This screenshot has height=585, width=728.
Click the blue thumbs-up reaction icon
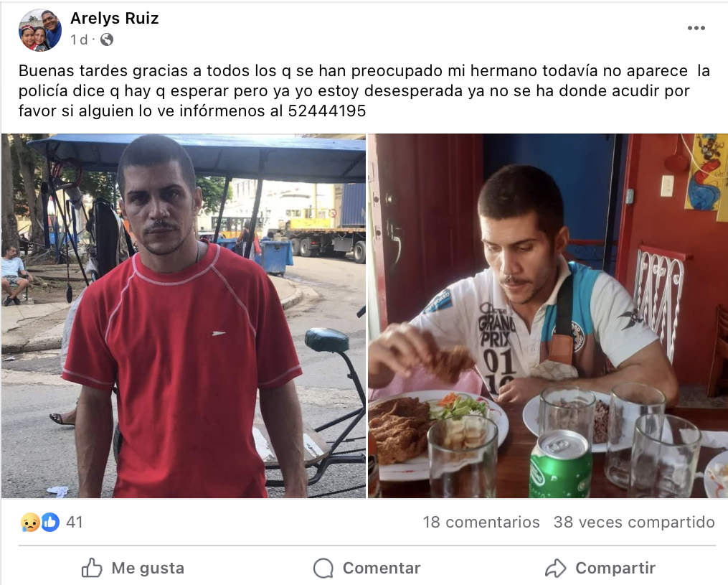pos(50,523)
